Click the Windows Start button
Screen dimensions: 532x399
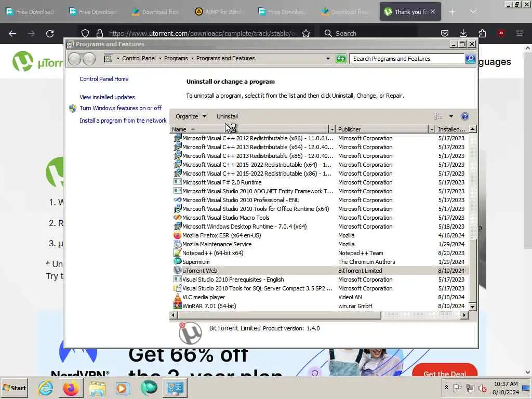[x=14, y=388]
